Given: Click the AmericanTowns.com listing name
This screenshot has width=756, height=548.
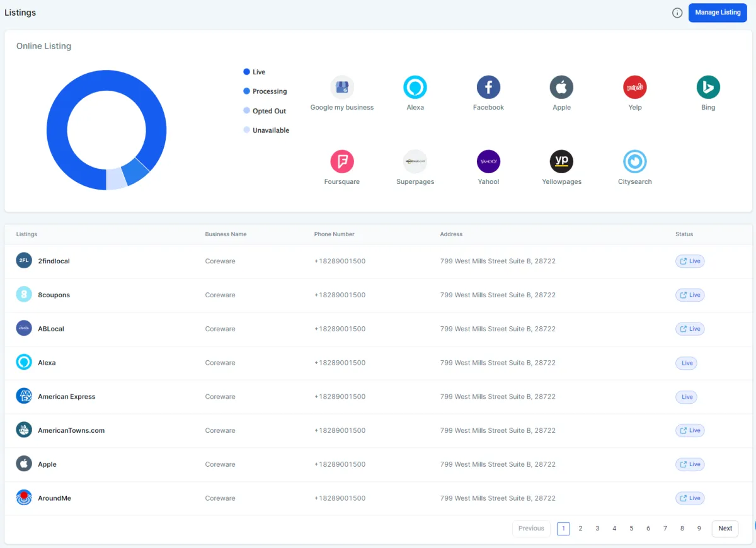Looking at the screenshot, I should coord(71,431).
